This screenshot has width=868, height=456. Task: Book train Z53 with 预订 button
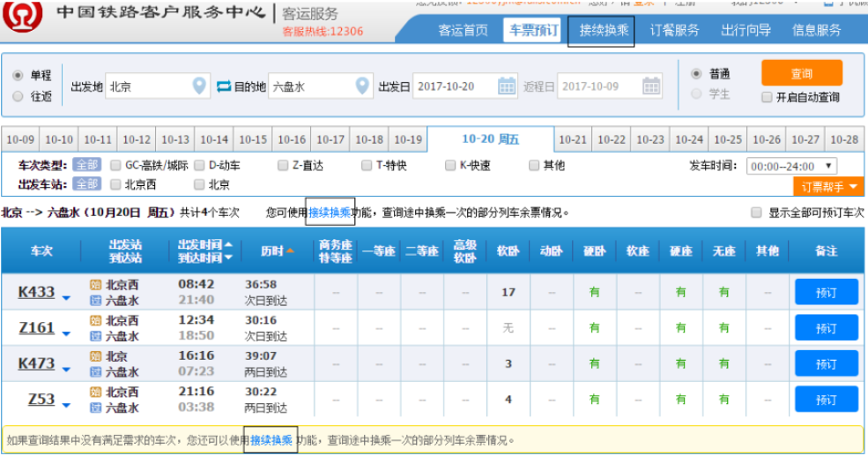pos(827,400)
